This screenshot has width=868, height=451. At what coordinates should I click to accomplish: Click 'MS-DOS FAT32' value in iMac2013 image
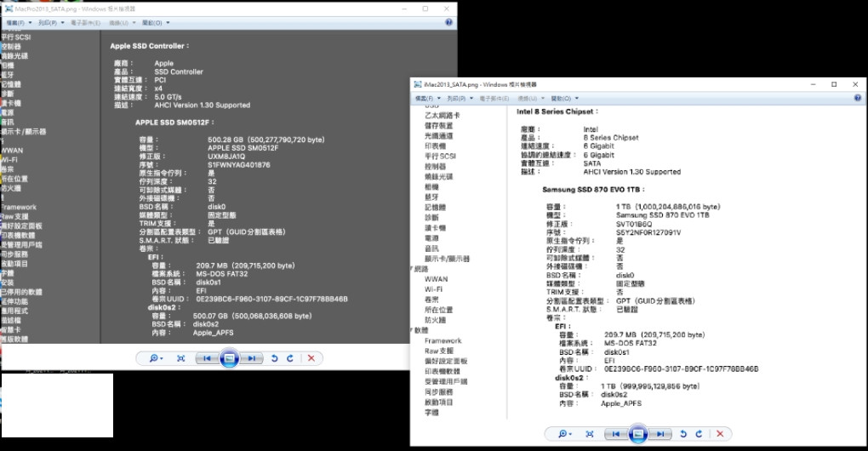tap(631, 343)
